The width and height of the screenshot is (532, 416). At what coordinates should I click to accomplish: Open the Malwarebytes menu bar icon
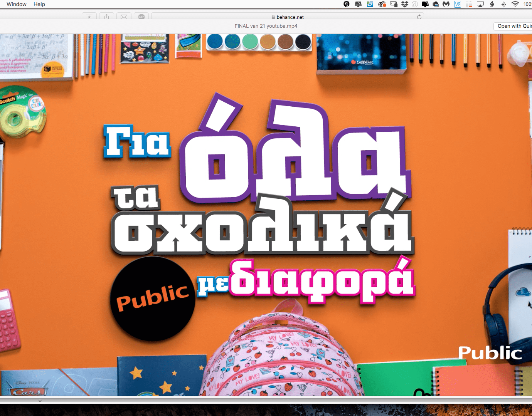pyautogui.click(x=446, y=4)
